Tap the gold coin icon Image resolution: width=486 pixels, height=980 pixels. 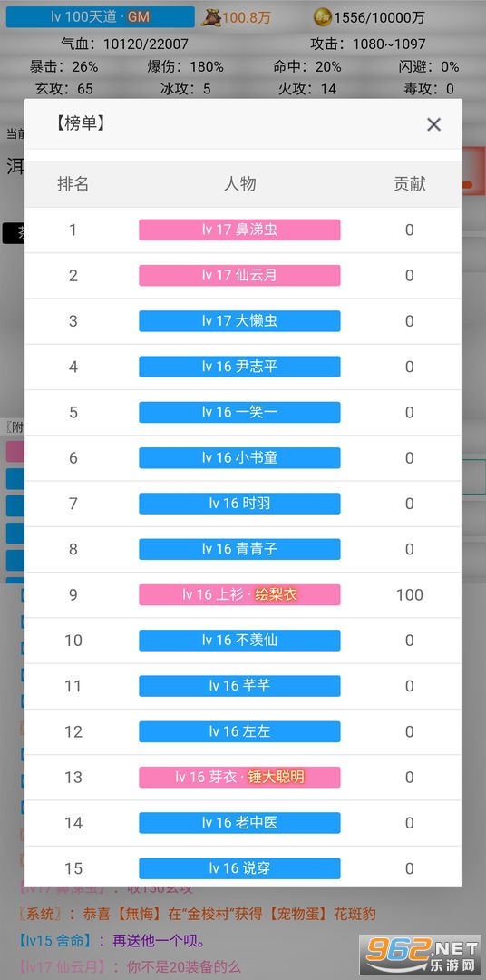coord(322,17)
